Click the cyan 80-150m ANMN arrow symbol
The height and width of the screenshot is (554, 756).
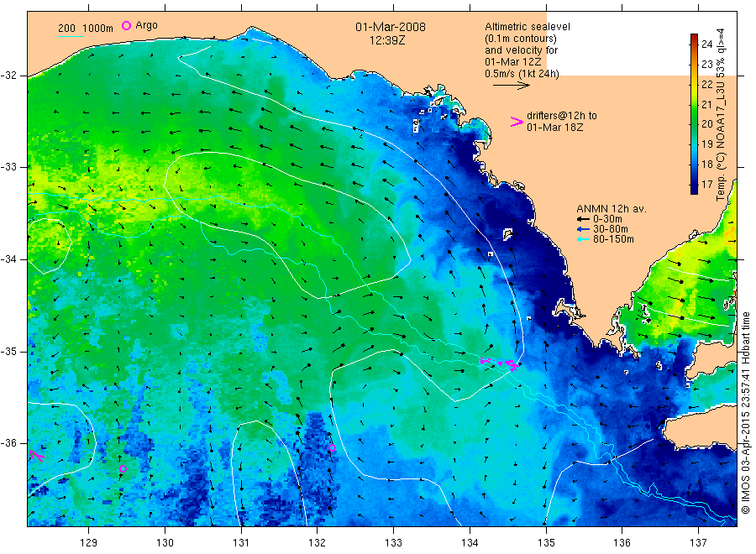(x=584, y=239)
